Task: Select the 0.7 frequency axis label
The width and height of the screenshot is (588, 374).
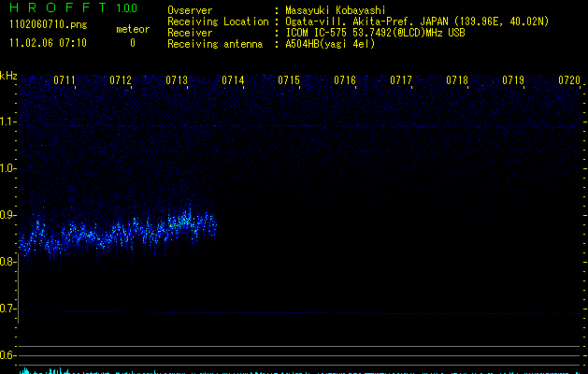Action: click(8, 309)
